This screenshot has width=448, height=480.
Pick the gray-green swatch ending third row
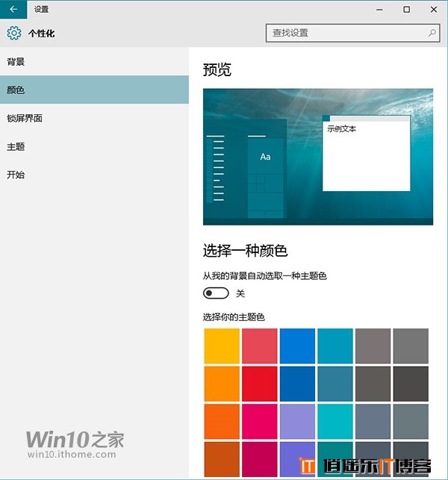point(411,422)
